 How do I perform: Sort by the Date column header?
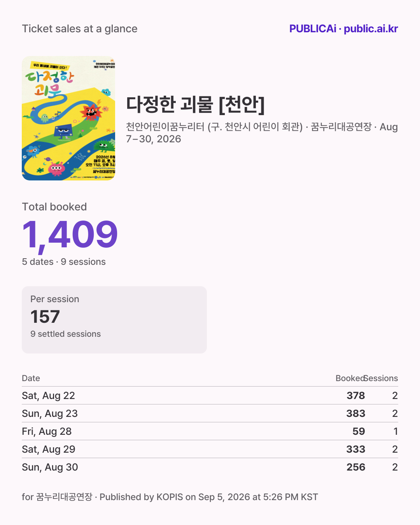31,378
